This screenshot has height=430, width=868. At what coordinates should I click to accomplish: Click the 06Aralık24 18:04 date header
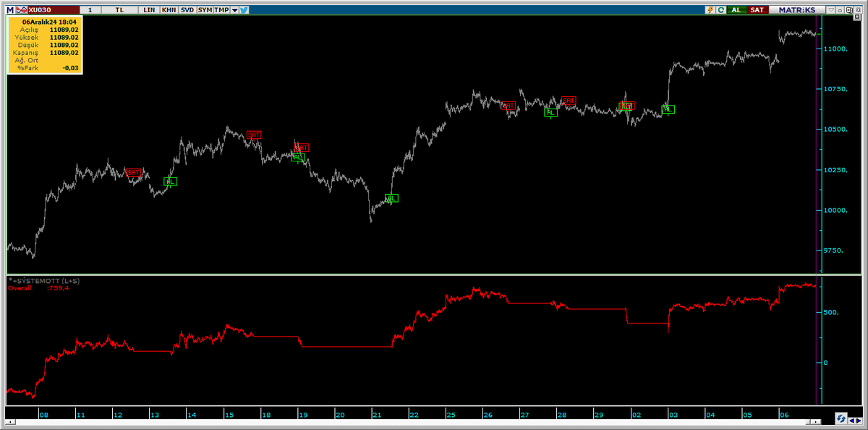click(x=49, y=22)
